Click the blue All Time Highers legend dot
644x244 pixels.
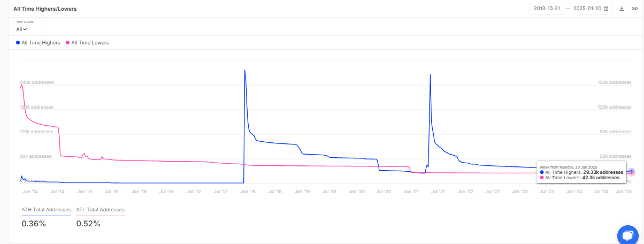pos(18,42)
